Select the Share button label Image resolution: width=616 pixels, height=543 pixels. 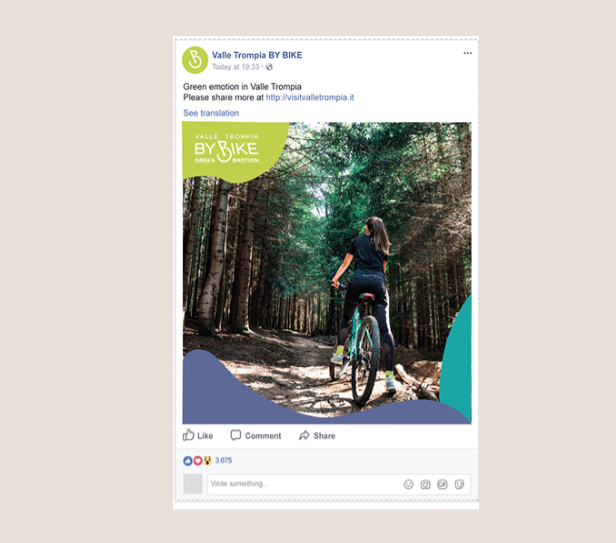(324, 436)
